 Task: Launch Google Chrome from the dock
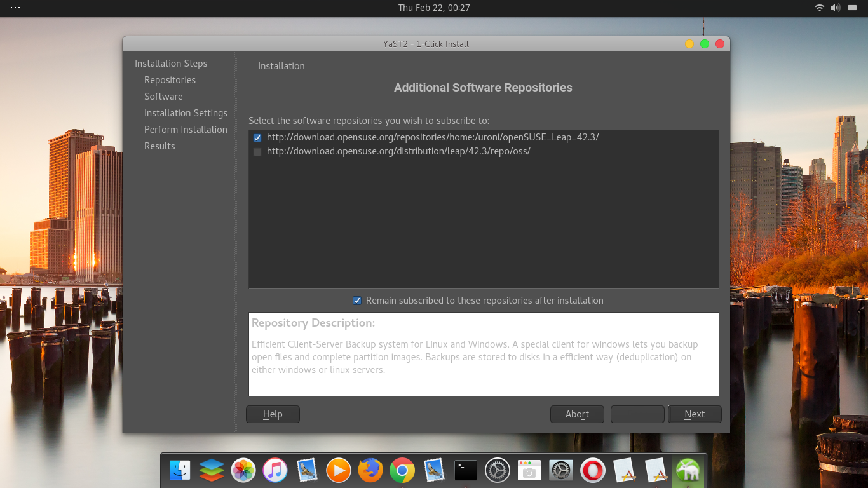(x=402, y=470)
